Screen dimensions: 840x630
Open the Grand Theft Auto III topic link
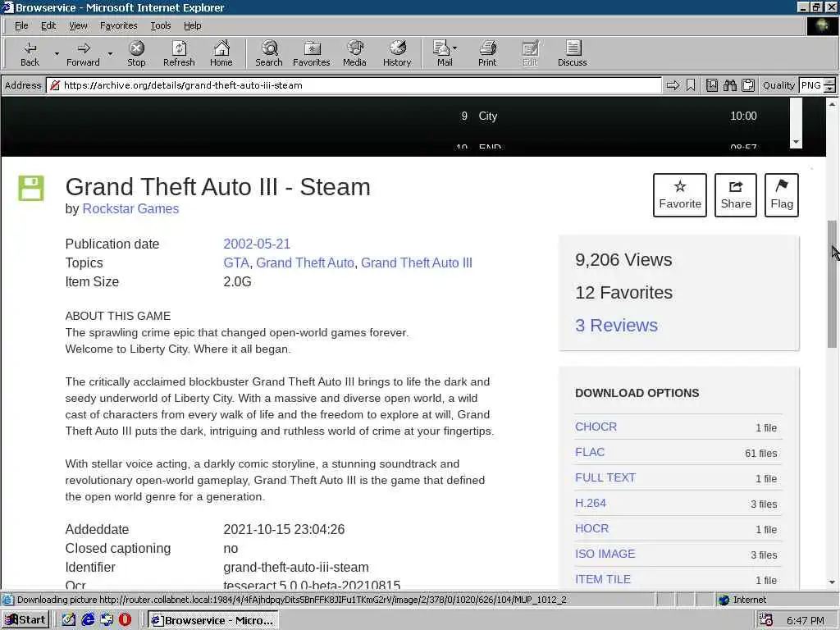[x=416, y=263]
